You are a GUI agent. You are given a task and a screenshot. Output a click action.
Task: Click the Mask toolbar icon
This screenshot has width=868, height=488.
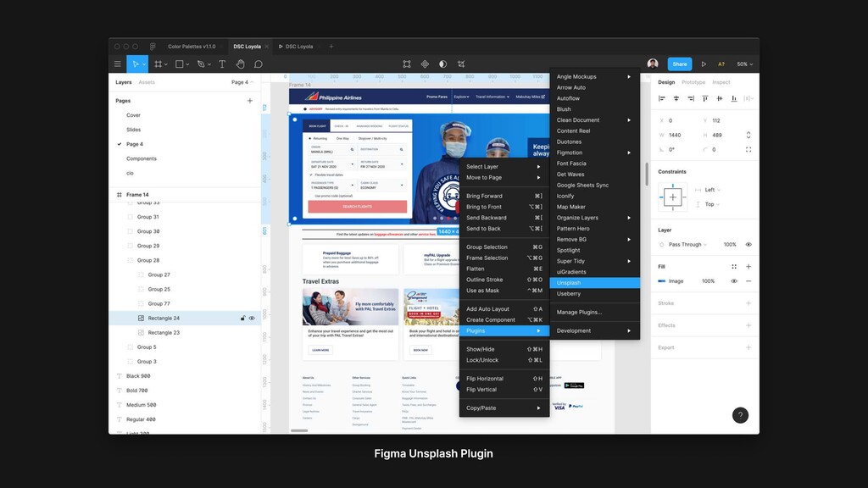[442, 64]
